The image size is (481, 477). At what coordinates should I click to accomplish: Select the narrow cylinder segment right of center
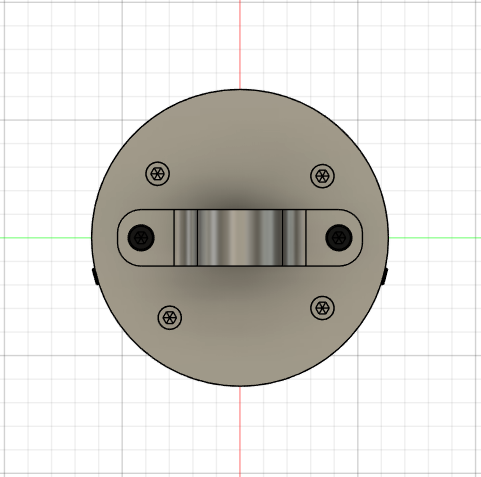tap(294, 238)
